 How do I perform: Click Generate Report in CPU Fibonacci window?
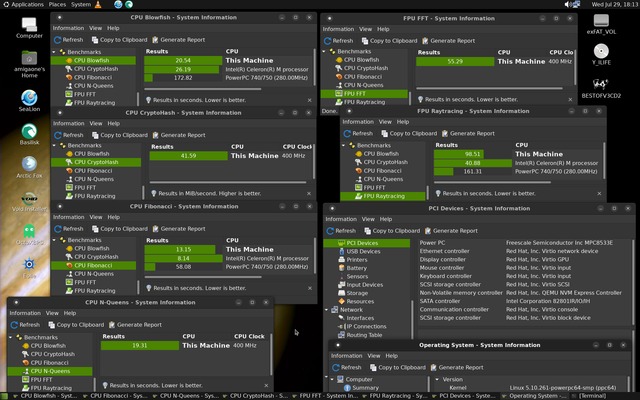click(x=179, y=229)
